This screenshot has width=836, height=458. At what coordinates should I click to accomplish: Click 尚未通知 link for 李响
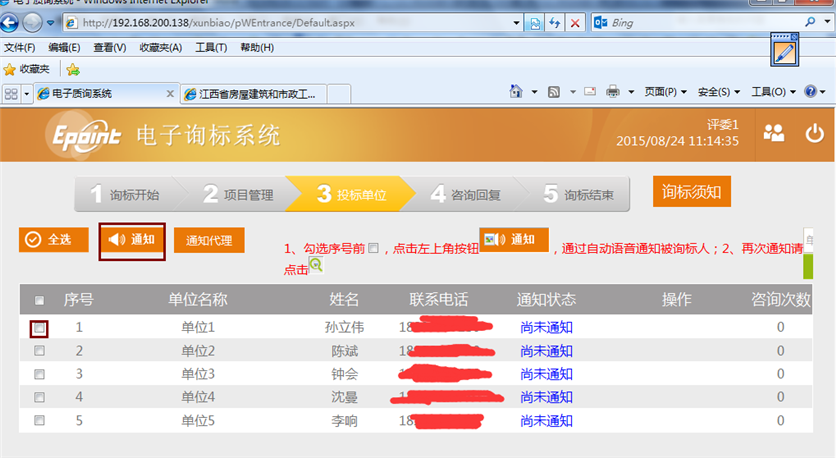pyautogui.click(x=546, y=421)
